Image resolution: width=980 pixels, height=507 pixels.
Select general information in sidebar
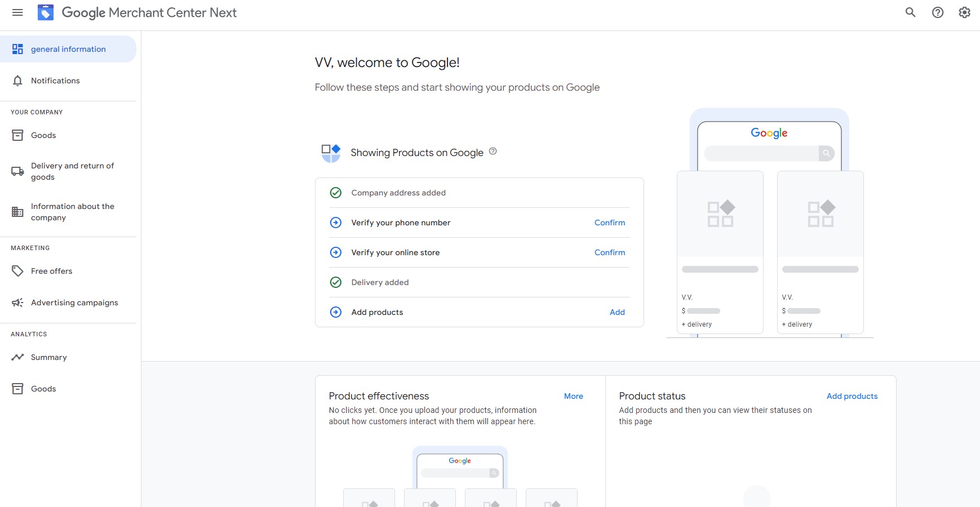(x=68, y=49)
